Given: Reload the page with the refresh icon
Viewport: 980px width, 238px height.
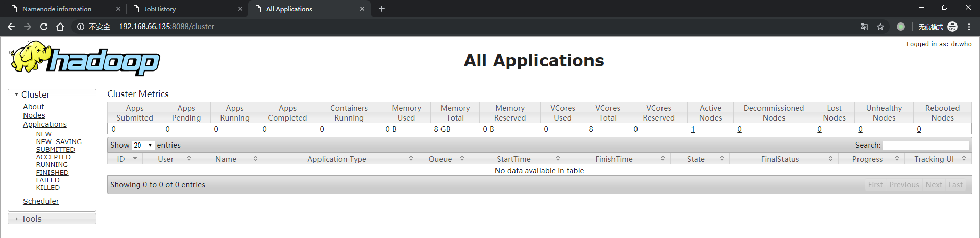Looking at the screenshot, I should tap(44, 27).
